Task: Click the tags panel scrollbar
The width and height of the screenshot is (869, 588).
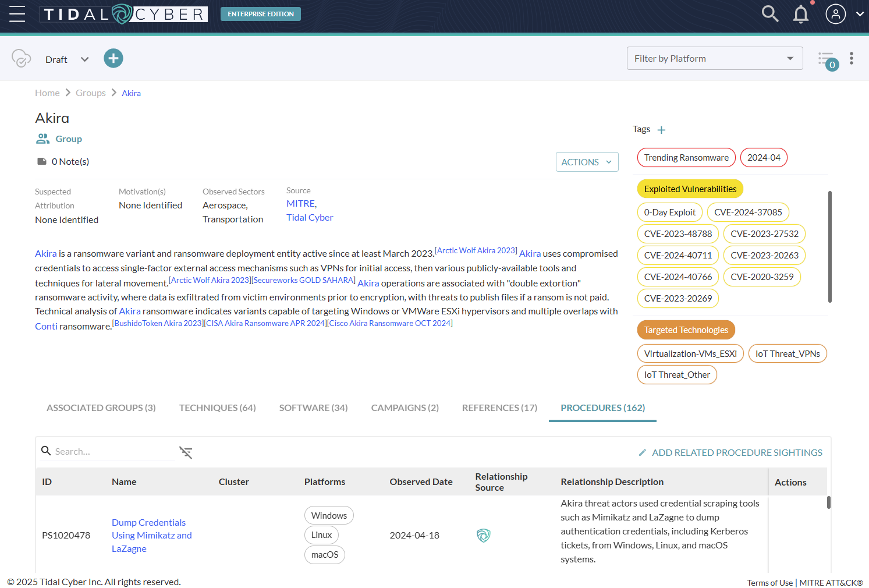Action: [x=829, y=247]
